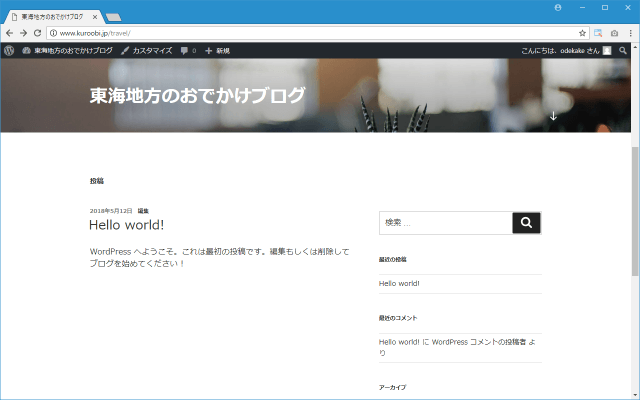Open the Chrome three-dot menu
This screenshot has height=400, width=640.
point(631,33)
